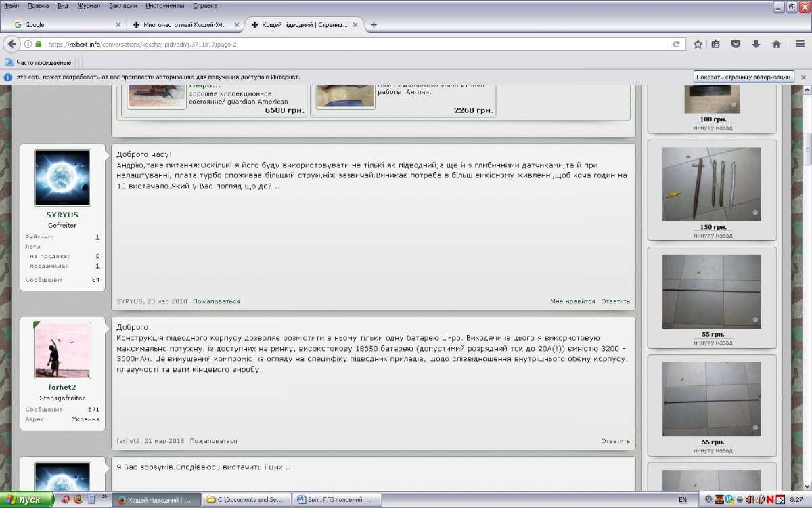Open the 21 мар 2018 post date link

tap(164, 441)
